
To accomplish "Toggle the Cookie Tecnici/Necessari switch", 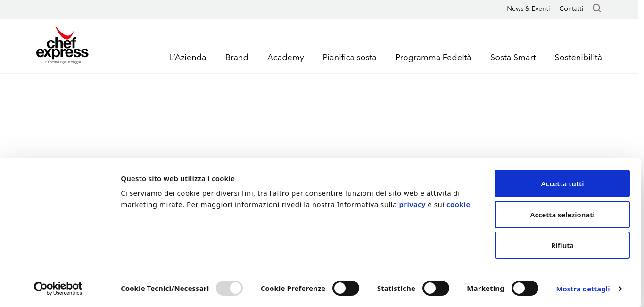I will click(x=229, y=288).
